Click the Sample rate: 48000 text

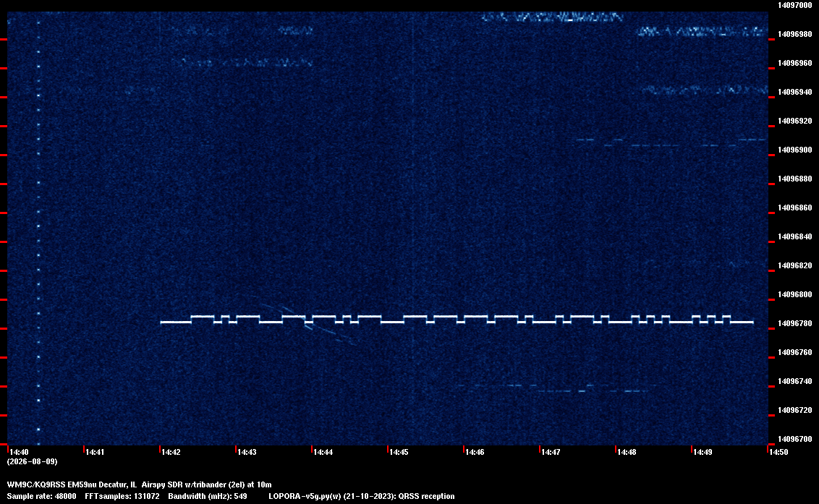click(41, 496)
